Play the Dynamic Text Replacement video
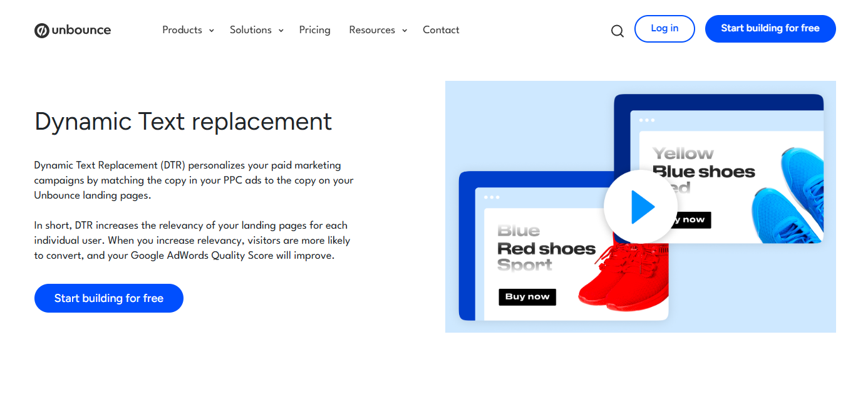 [640, 207]
